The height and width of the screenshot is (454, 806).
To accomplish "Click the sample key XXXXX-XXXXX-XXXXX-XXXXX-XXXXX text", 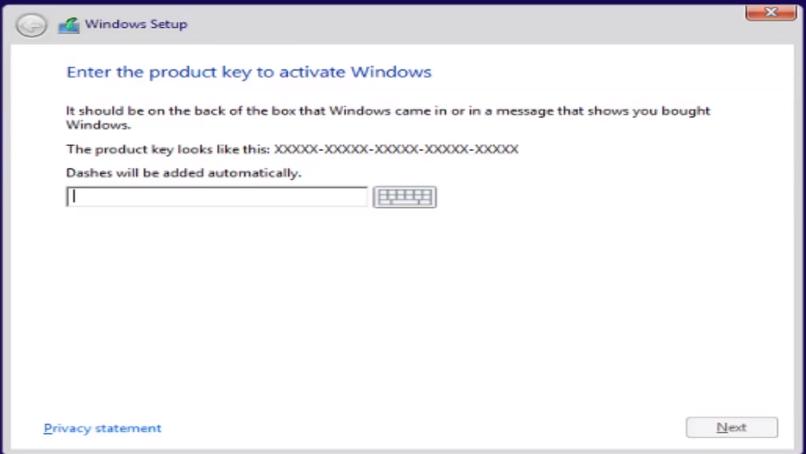I will [396, 149].
